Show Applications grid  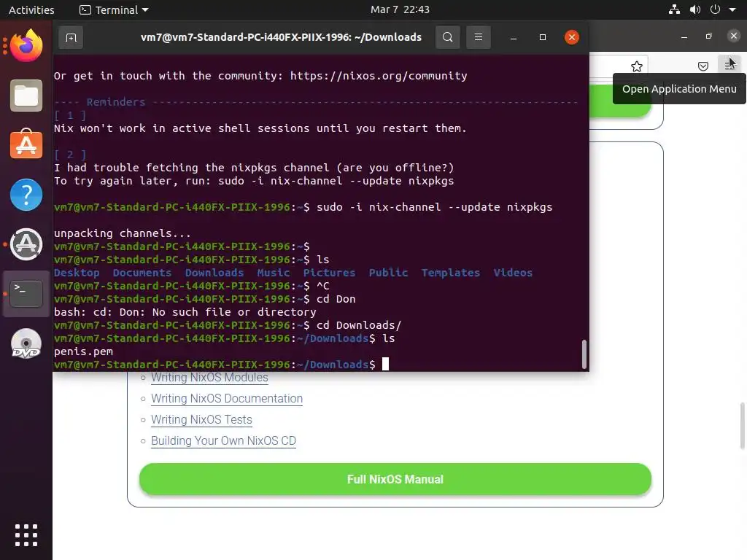coord(26,535)
